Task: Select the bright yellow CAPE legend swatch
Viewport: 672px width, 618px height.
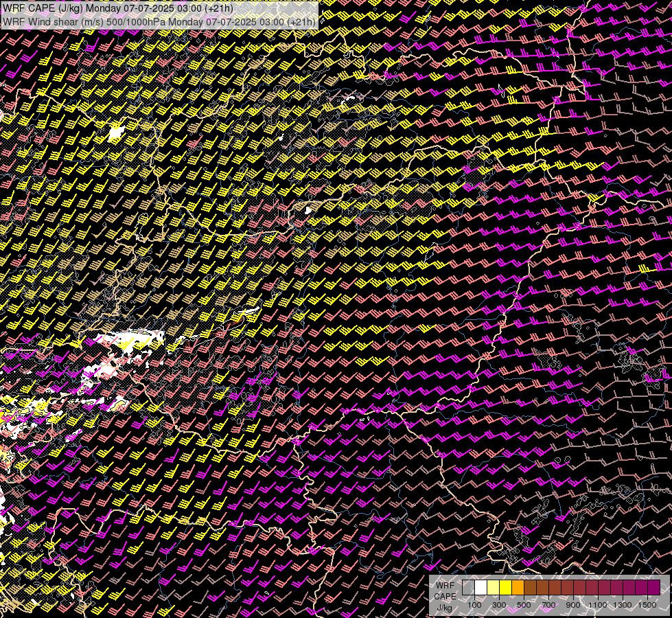Action: (506, 588)
